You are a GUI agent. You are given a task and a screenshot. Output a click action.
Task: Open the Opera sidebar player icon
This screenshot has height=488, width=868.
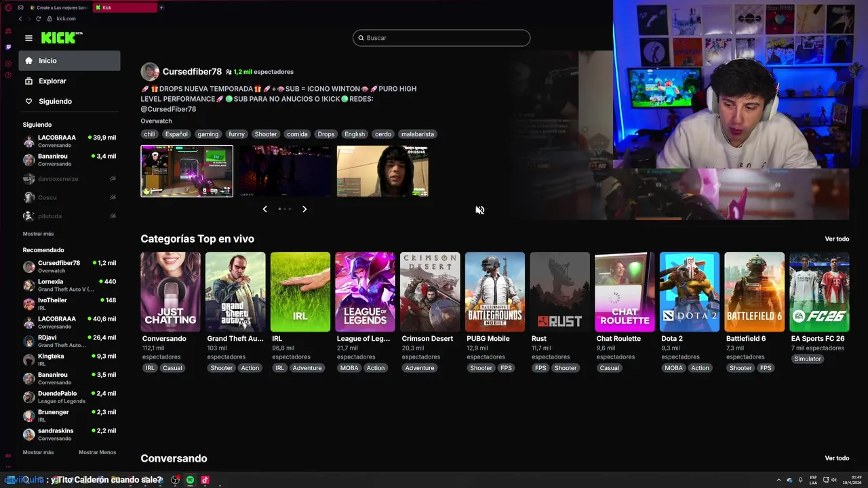click(8, 64)
